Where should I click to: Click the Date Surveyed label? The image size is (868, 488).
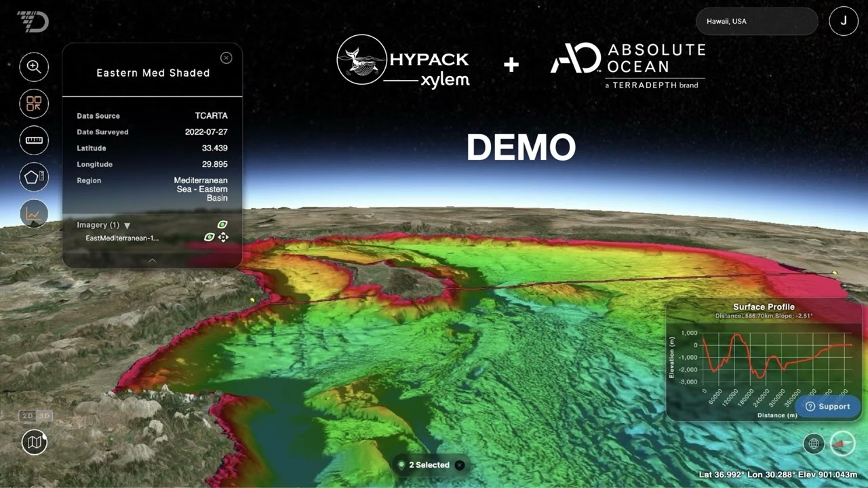102,132
